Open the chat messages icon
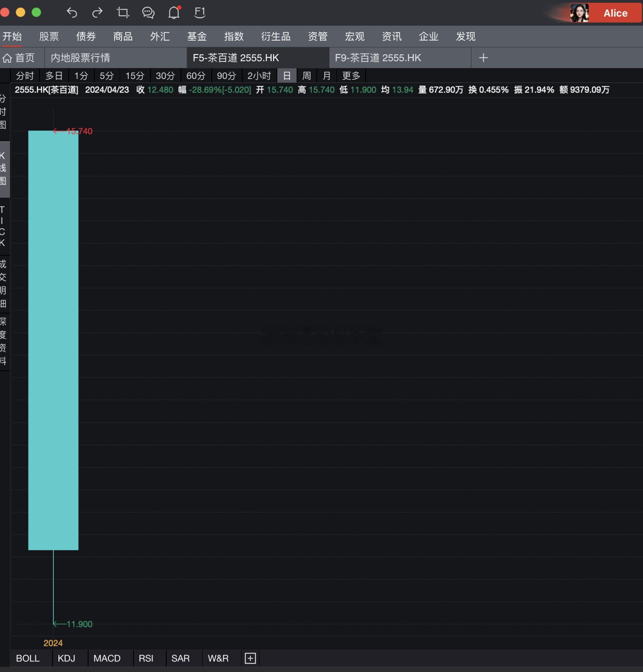The image size is (643, 672). [x=148, y=13]
